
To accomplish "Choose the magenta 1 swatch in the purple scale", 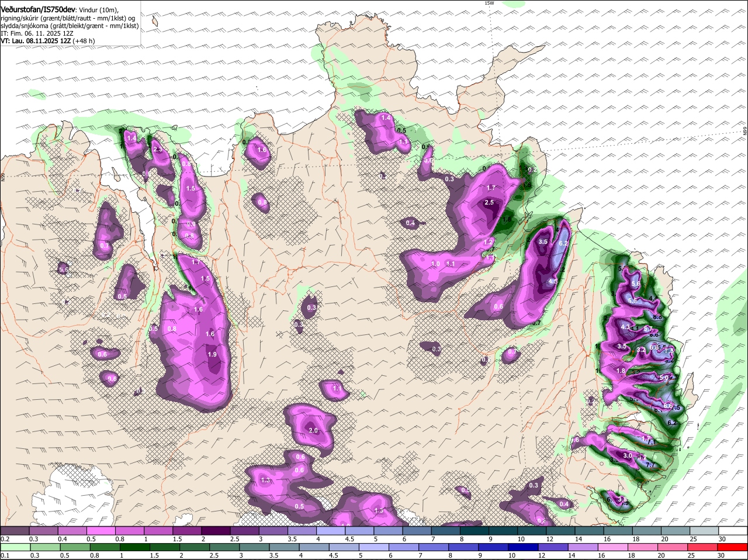I will (x=158, y=530).
